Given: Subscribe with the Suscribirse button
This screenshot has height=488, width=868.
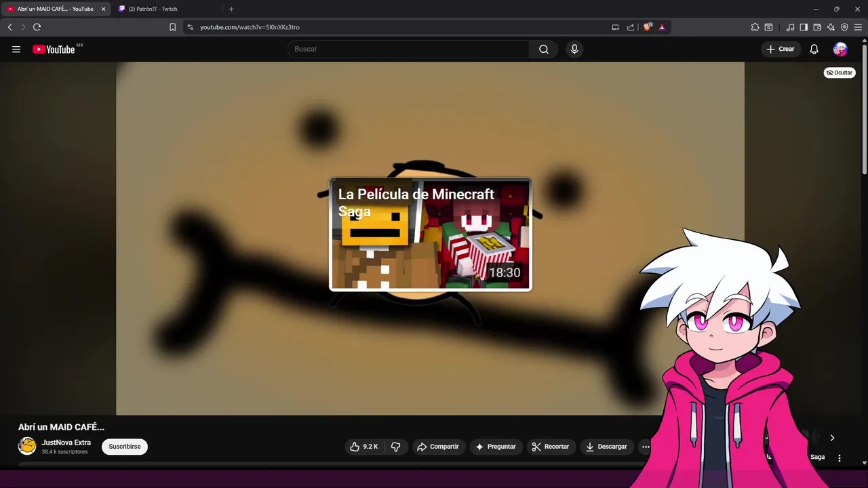Looking at the screenshot, I should 125,447.
